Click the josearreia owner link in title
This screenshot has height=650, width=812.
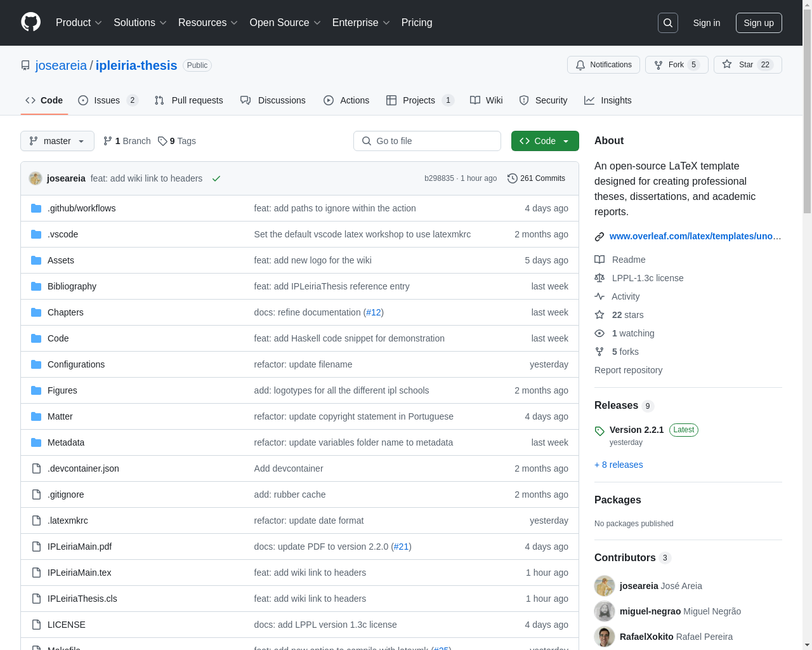pos(61,65)
